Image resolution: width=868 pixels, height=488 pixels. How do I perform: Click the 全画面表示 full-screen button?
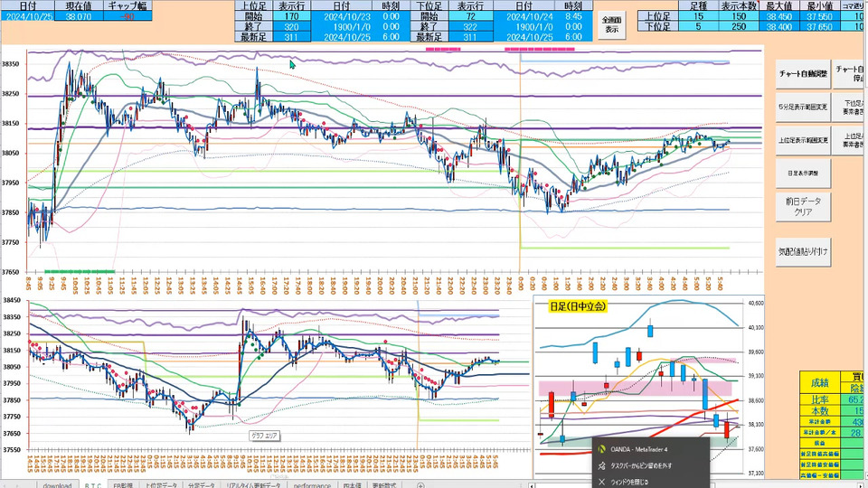(612, 24)
